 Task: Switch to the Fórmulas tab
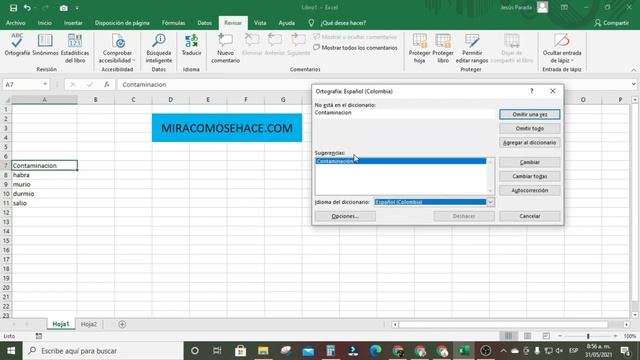point(173,23)
